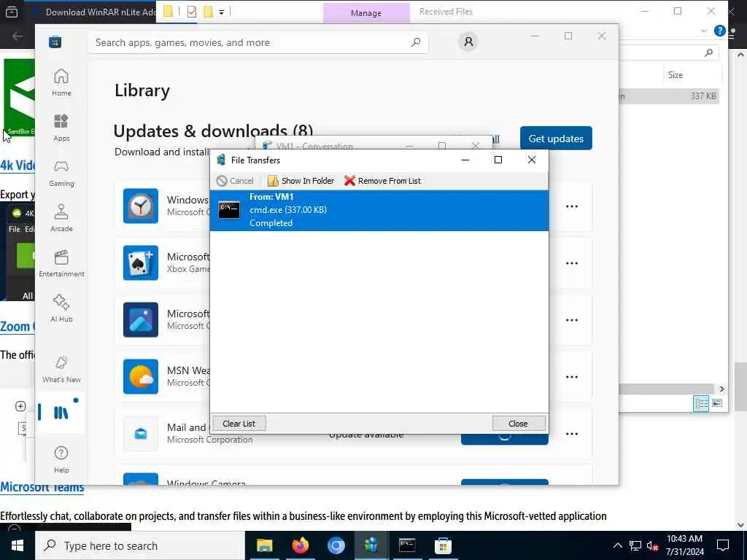Screen dimensions: 747x560
Task: Open the Manage tab in File Explorer
Action: click(366, 13)
